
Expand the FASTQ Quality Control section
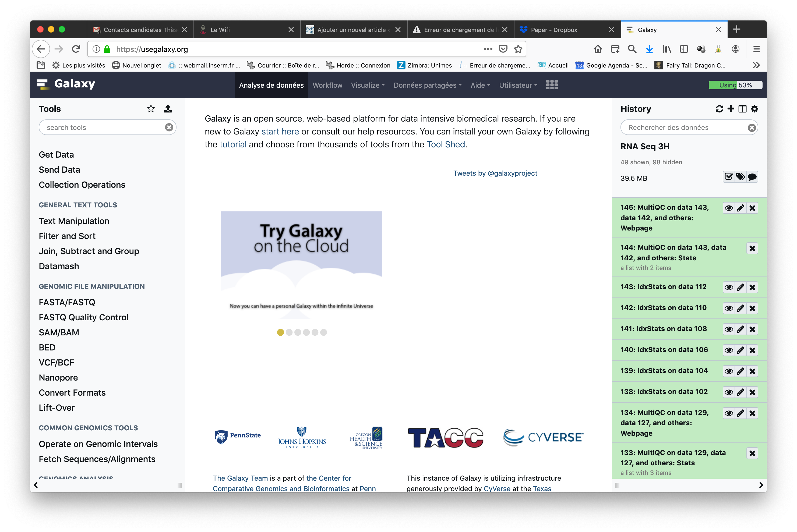click(83, 318)
